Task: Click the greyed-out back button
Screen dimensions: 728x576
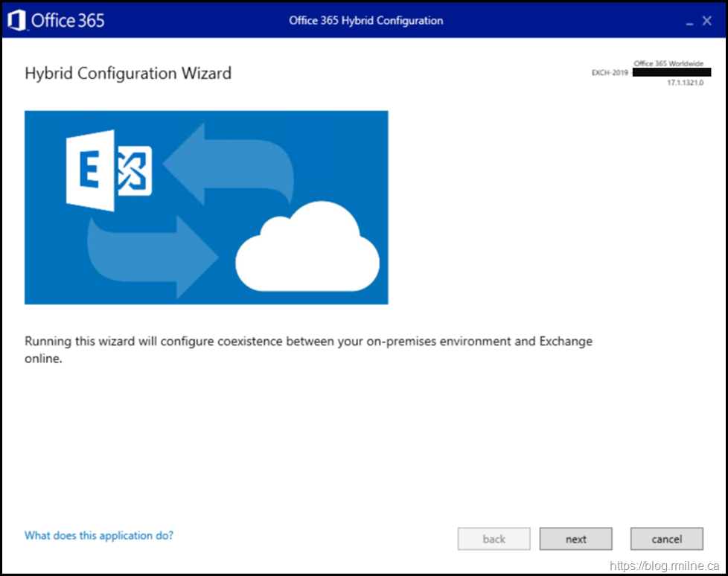Action: click(494, 539)
